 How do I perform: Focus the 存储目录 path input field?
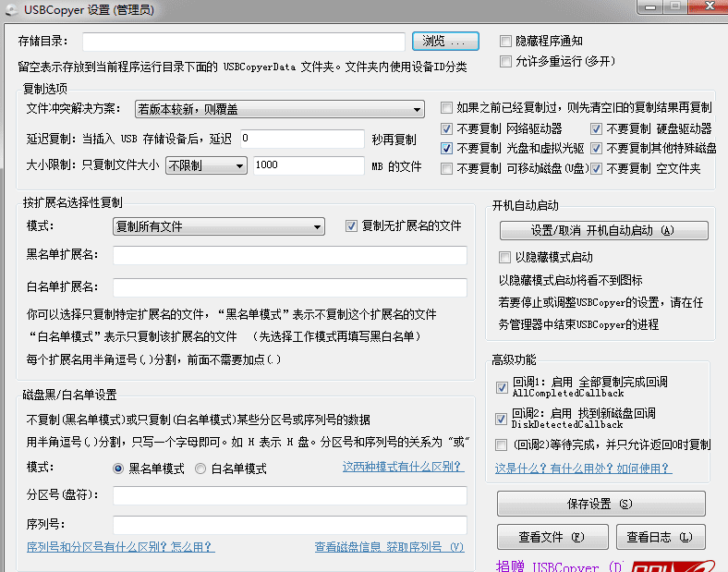[x=244, y=42]
